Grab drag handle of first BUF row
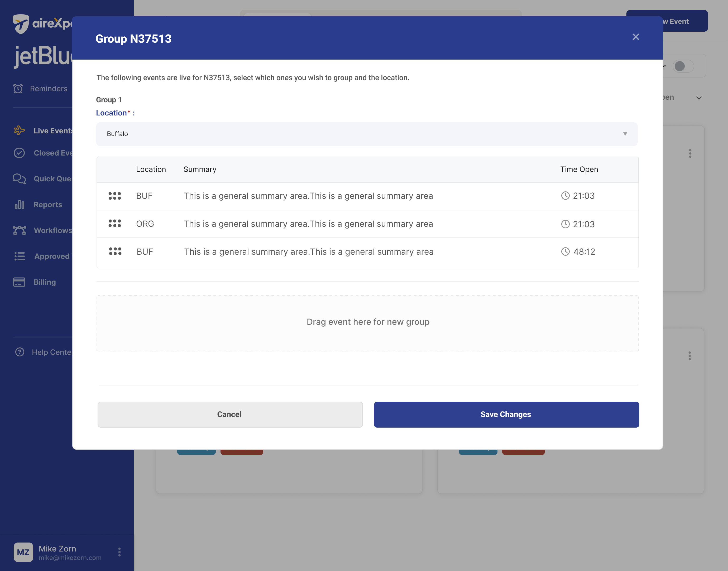Image resolution: width=728 pixels, height=571 pixels. pyautogui.click(x=115, y=196)
